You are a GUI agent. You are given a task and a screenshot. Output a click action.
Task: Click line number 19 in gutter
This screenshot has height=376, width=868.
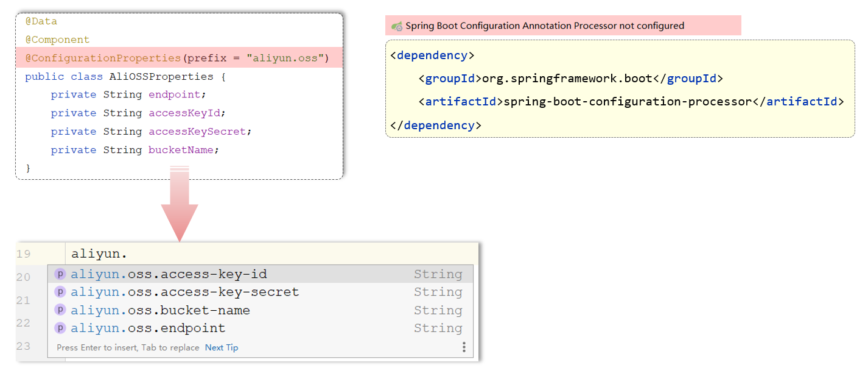(x=24, y=254)
